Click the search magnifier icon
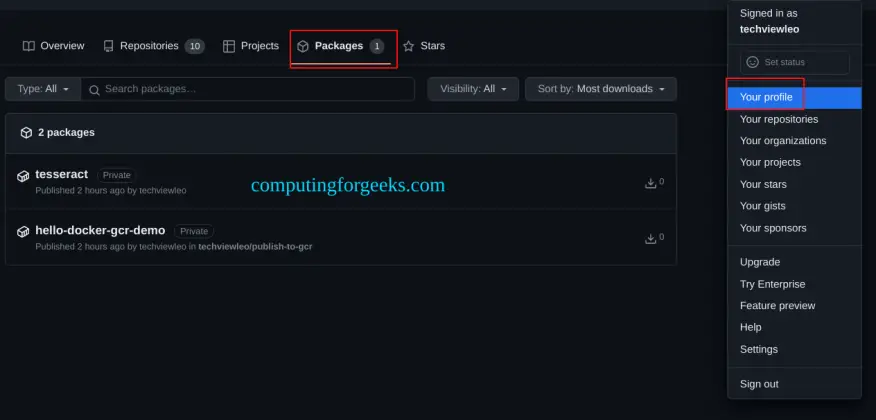The image size is (876, 420). point(94,90)
